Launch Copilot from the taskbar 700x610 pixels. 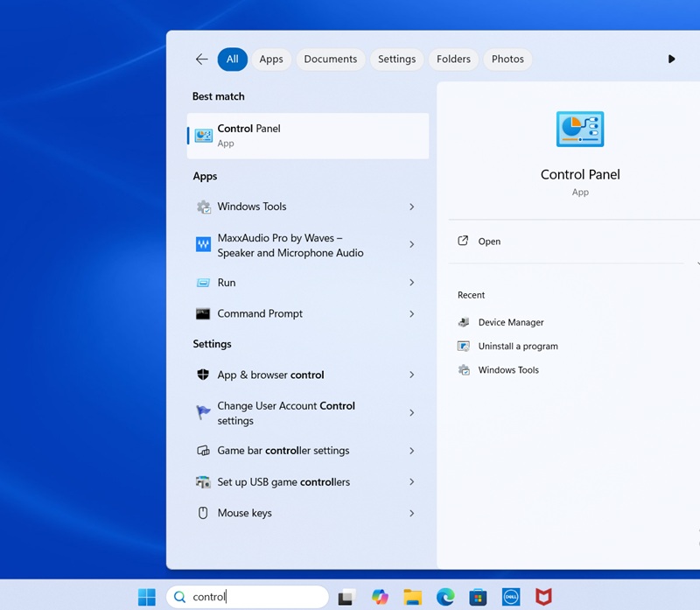tap(381, 597)
